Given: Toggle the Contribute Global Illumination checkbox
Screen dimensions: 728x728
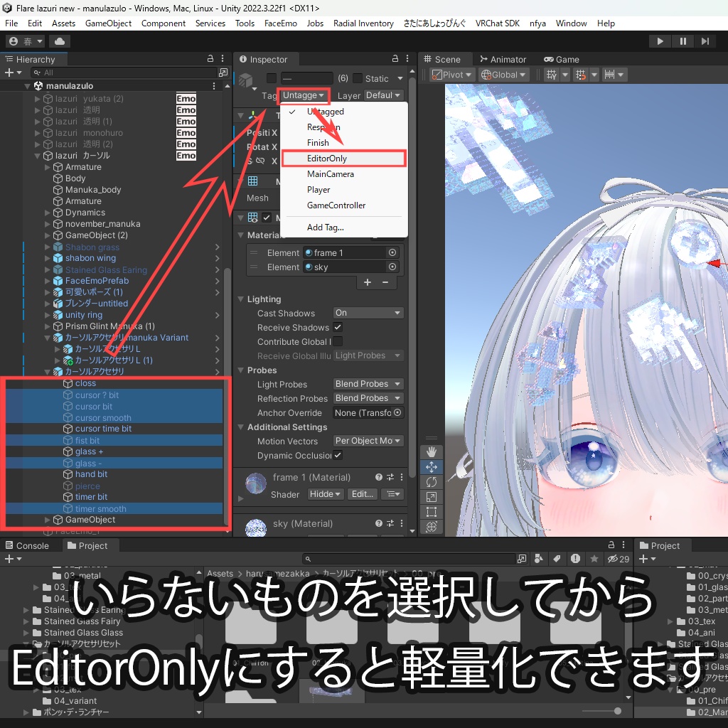Looking at the screenshot, I should pyautogui.click(x=338, y=341).
